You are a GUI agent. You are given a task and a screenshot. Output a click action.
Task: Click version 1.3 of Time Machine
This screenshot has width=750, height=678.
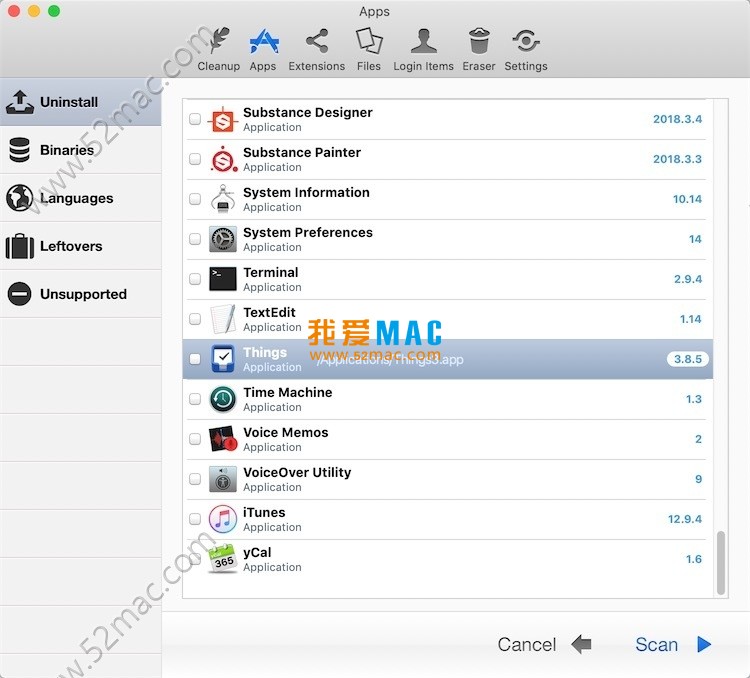(x=694, y=399)
